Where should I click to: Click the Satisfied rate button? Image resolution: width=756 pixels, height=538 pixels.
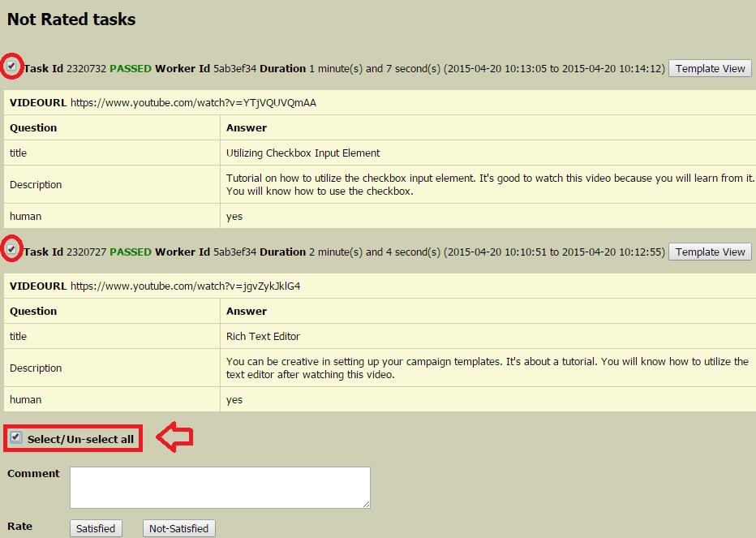click(96, 528)
